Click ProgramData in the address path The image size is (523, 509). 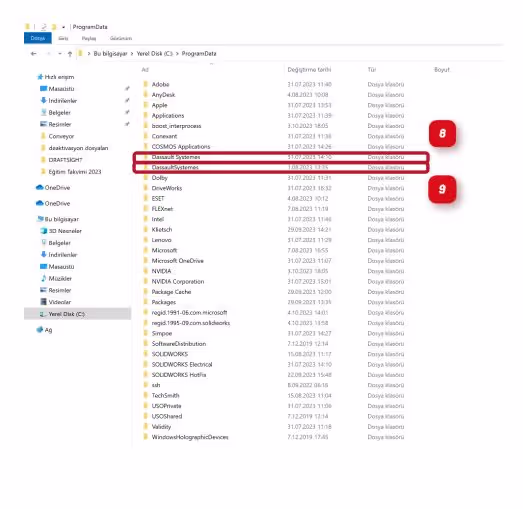click(x=199, y=54)
